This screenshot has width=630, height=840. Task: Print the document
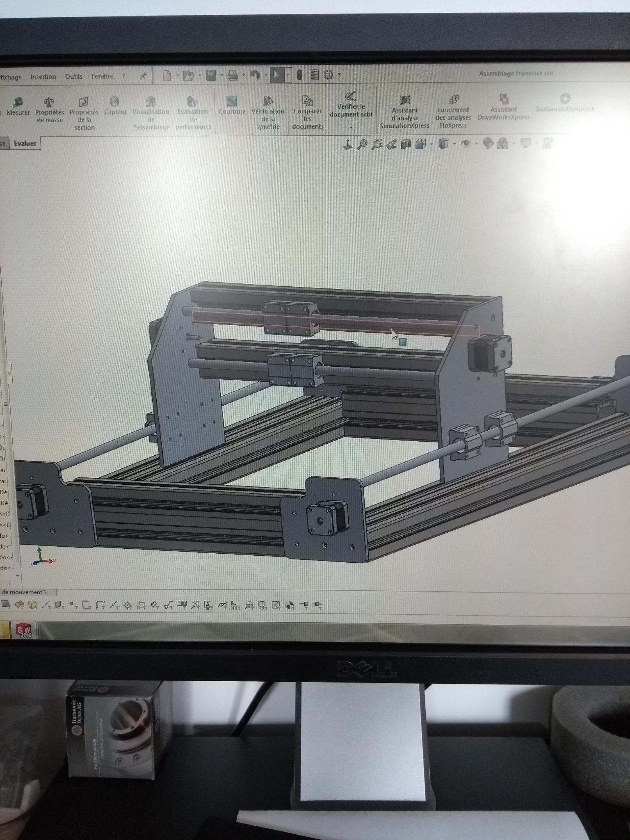[233, 75]
